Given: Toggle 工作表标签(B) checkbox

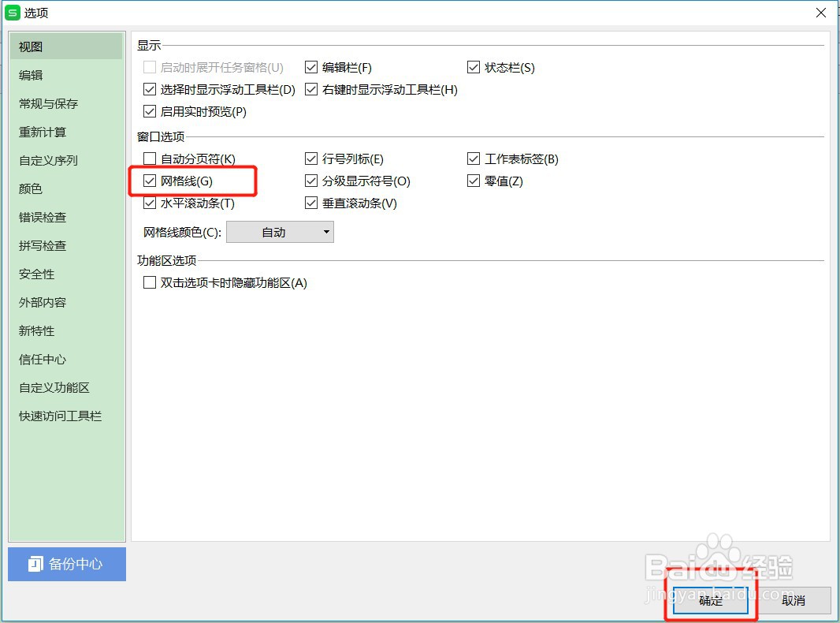Looking at the screenshot, I should pyautogui.click(x=474, y=159).
